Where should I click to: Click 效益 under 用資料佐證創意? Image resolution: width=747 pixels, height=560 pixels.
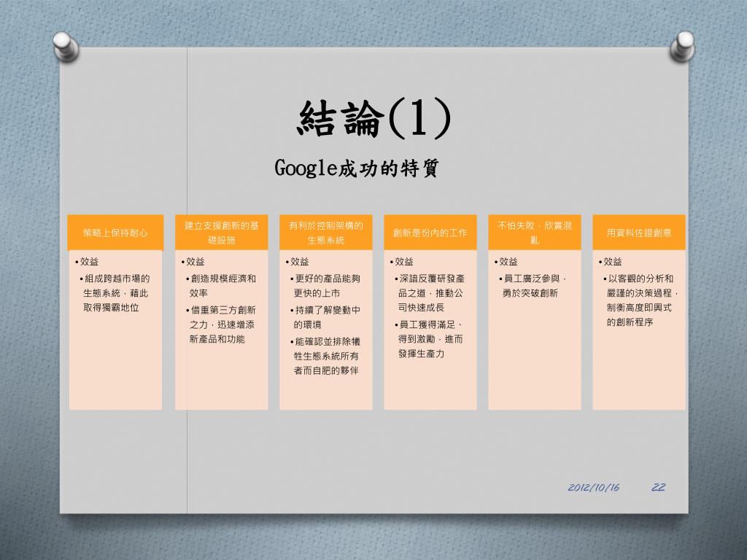611,262
